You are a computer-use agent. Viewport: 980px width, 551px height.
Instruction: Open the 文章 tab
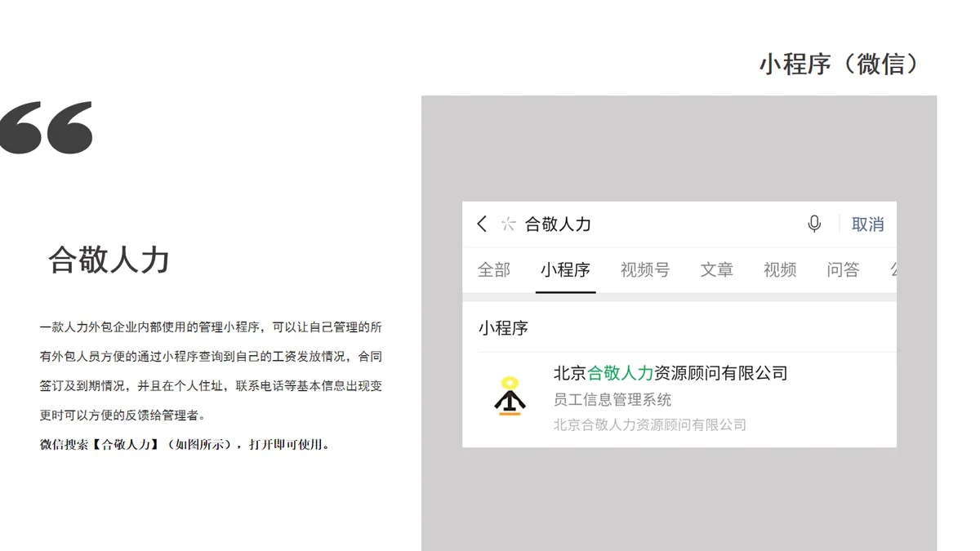(717, 269)
